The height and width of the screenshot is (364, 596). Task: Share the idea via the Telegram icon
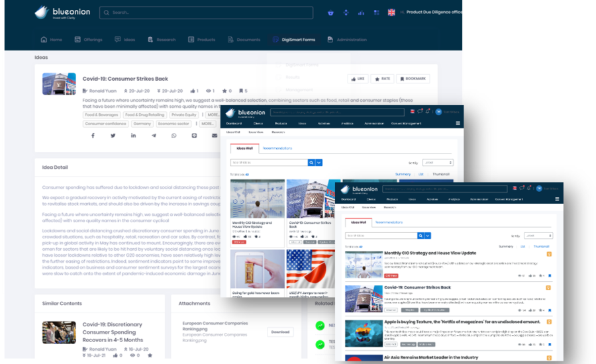point(154,136)
